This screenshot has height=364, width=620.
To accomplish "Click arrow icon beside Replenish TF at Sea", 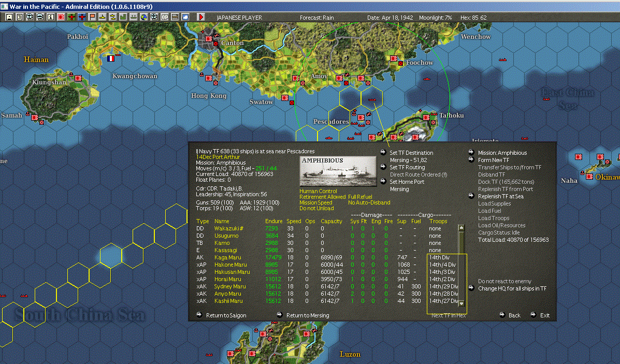I will point(471,196).
